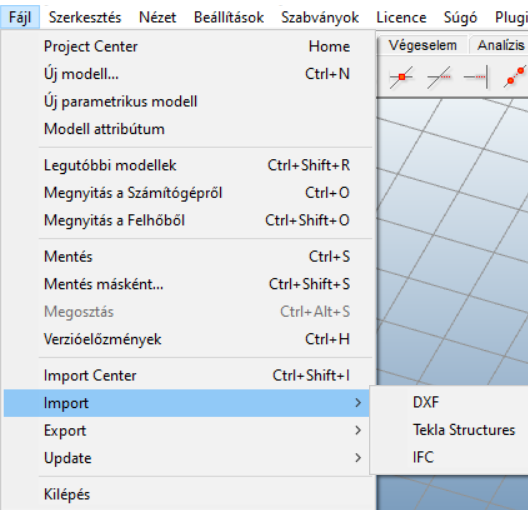Viewport: 528px width, 510px height.
Task: Choose Tekla Structures import option
Action: 464,430
